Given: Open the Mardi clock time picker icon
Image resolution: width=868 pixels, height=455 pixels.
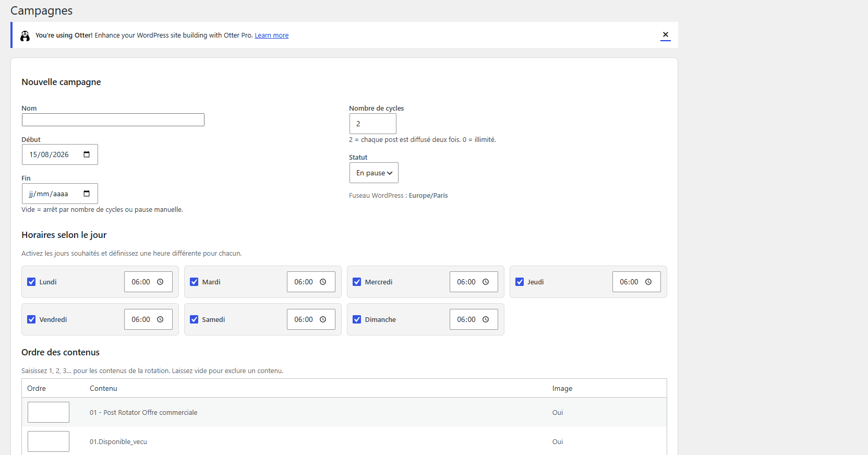Looking at the screenshot, I should pyautogui.click(x=323, y=282).
